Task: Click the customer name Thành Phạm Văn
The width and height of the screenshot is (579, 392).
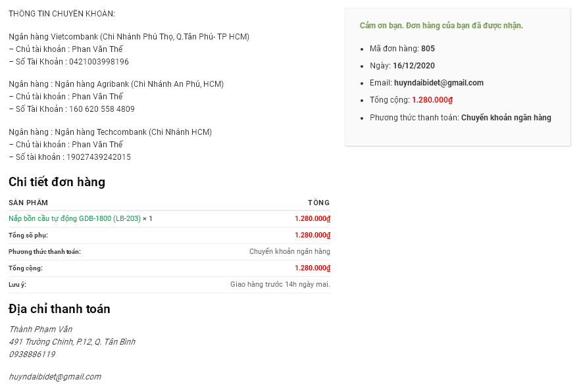Action: point(40,329)
